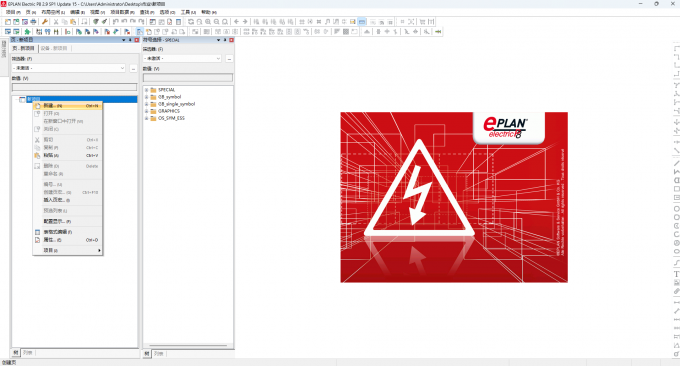Open the symbol selection panel dropdown arrow
Image resolution: width=680 pixels, height=366 pixels.
tap(219, 40)
